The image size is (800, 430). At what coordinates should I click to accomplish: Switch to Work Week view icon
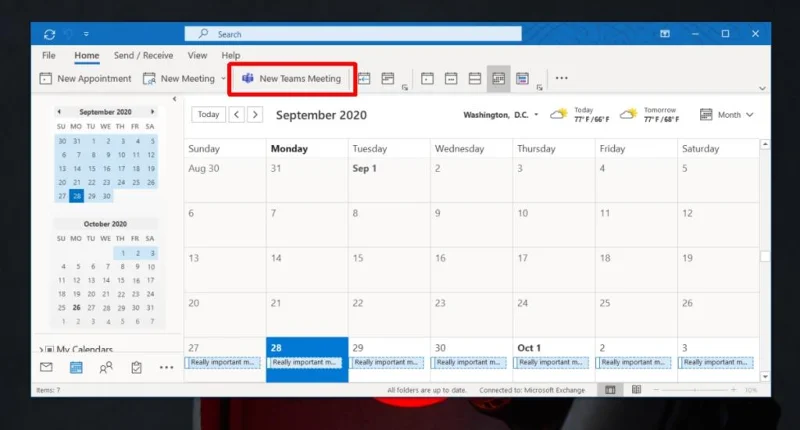(451, 79)
